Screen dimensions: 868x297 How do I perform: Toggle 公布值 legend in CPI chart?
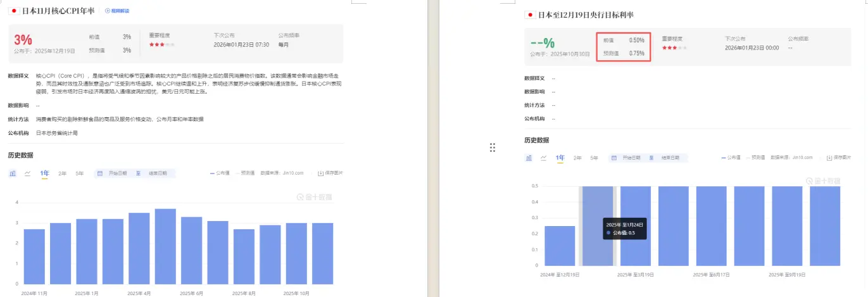[x=220, y=173]
